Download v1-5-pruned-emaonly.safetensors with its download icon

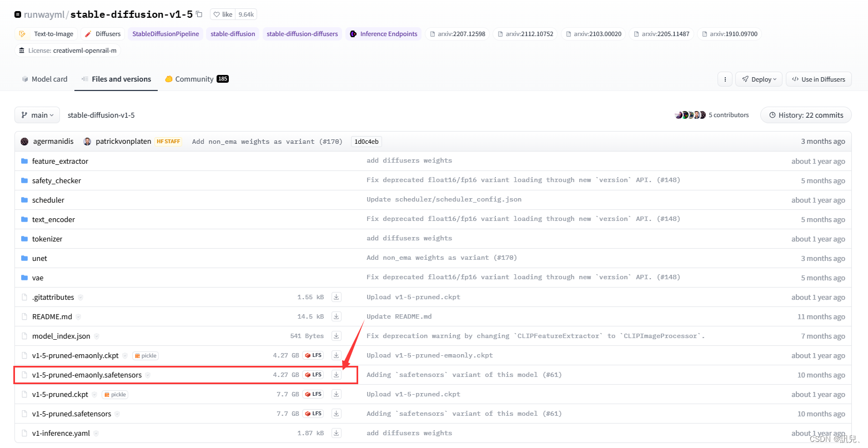336,375
